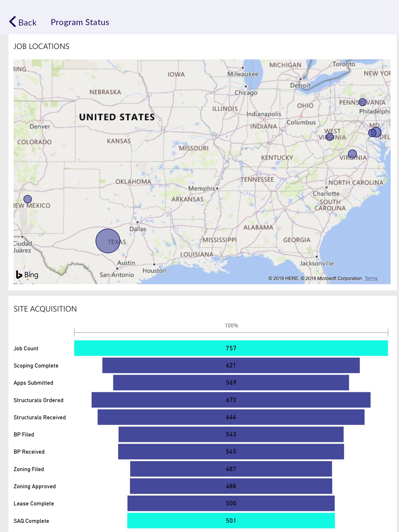Click the "Jacksonville" city label on map
This screenshot has width=399, height=532.
coord(317,263)
